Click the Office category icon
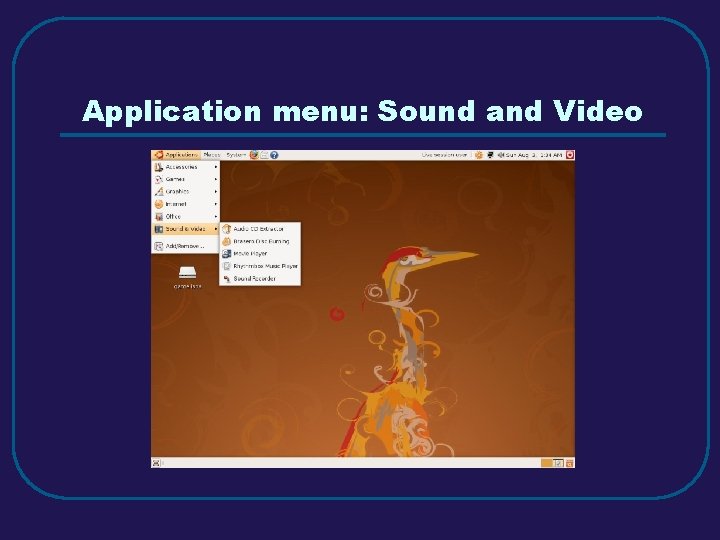Viewport: 720px width, 540px height. [158, 216]
